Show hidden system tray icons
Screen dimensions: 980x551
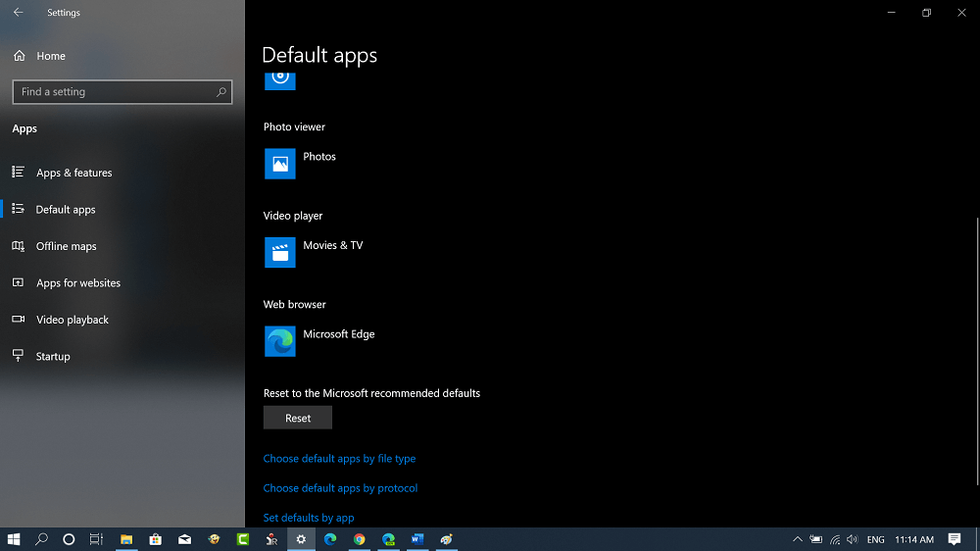(798, 539)
